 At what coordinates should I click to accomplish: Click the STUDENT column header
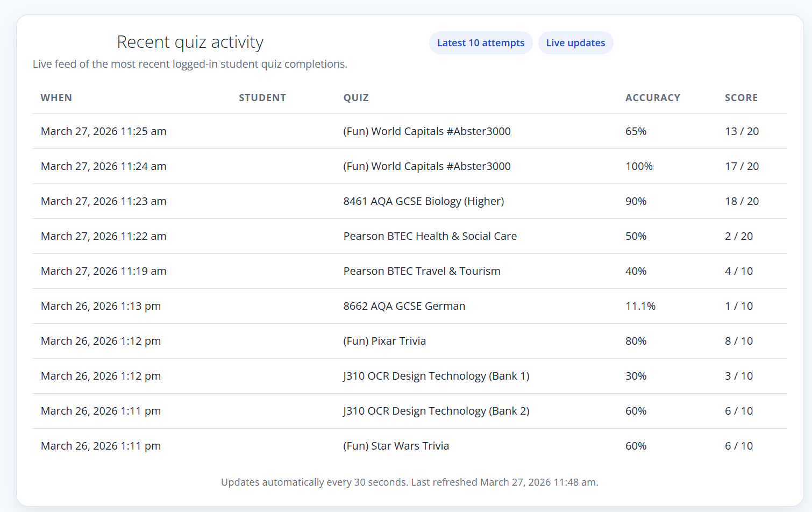[x=262, y=98]
